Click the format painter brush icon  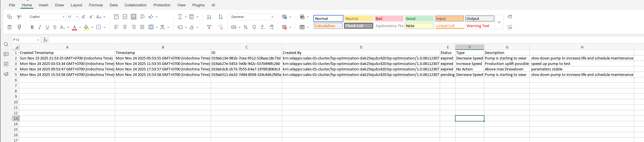pos(19,27)
